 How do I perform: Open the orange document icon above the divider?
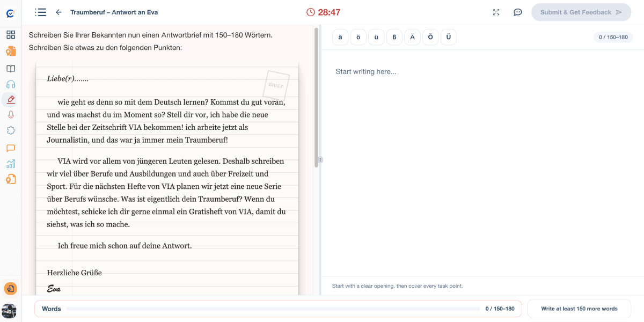point(11,179)
